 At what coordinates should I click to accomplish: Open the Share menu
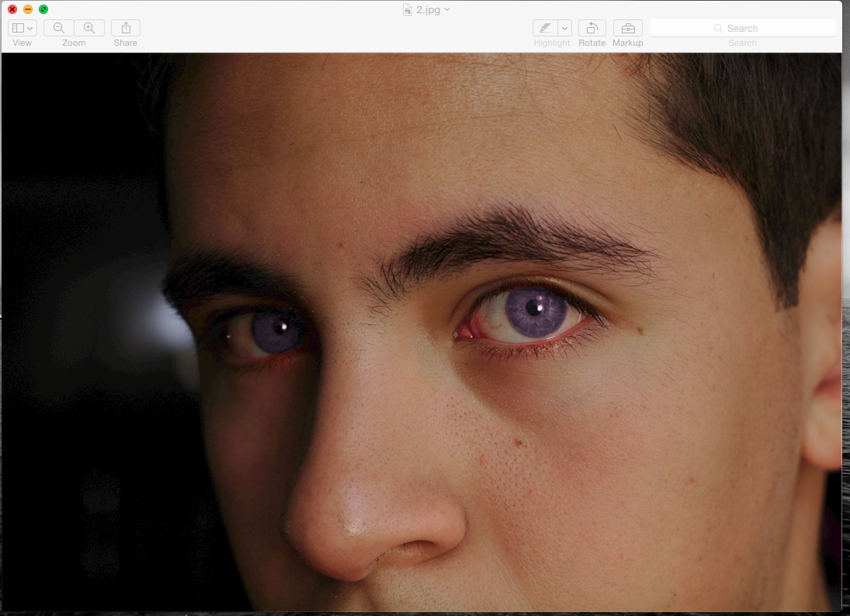(126, 28)
